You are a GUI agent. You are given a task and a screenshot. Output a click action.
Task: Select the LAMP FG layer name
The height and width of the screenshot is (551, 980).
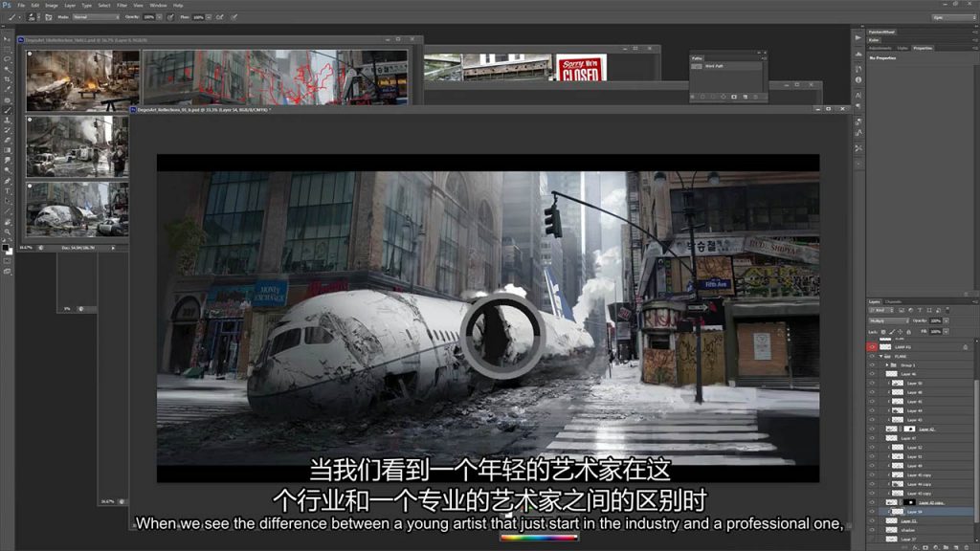point(903,346)
